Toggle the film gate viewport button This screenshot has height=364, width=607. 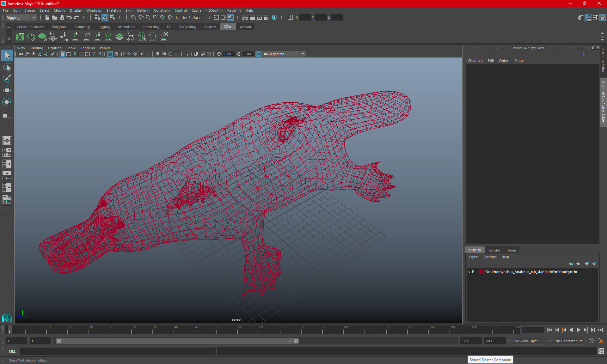69,54
